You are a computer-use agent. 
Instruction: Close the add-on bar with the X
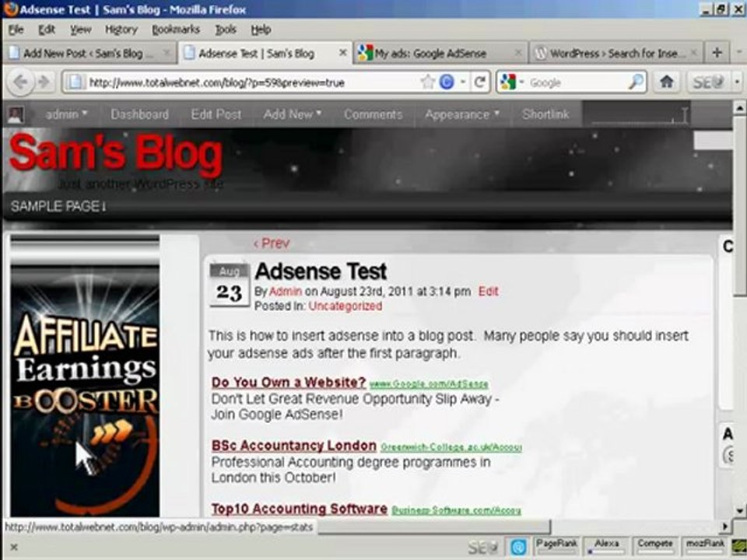click(14, 548)
